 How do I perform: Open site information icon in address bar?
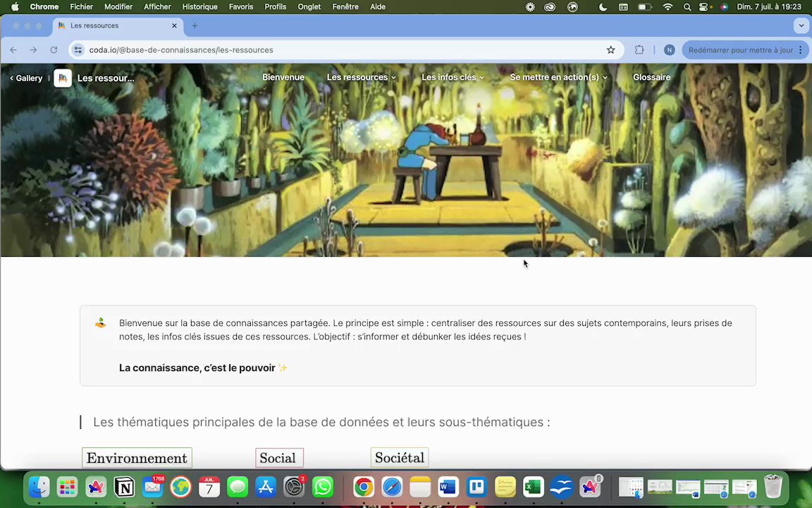78,50
